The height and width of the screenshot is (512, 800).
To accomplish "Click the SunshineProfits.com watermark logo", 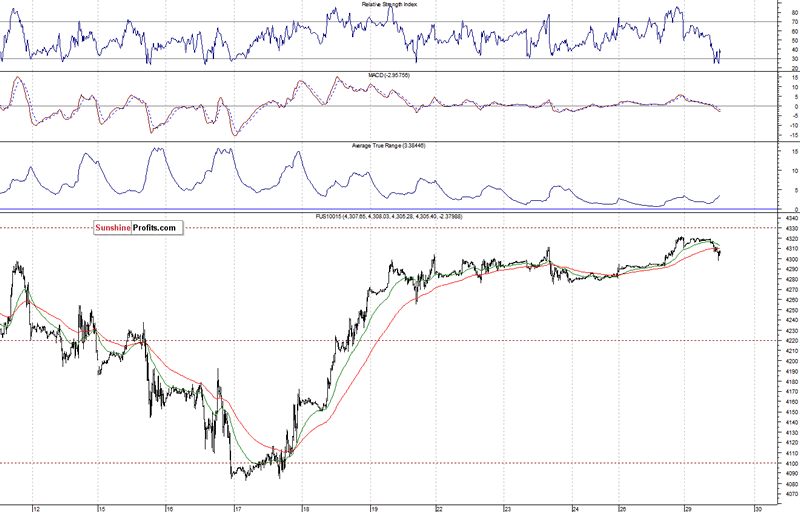I will [x=136, y=228].
